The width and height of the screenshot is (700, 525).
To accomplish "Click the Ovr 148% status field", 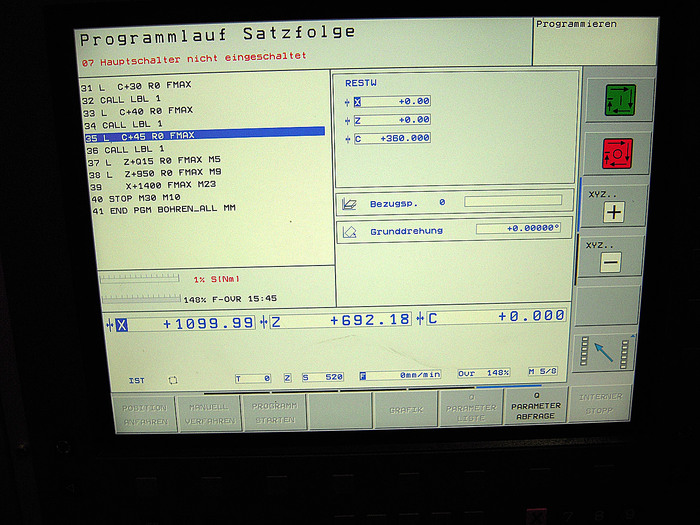I will coord(484,373).
